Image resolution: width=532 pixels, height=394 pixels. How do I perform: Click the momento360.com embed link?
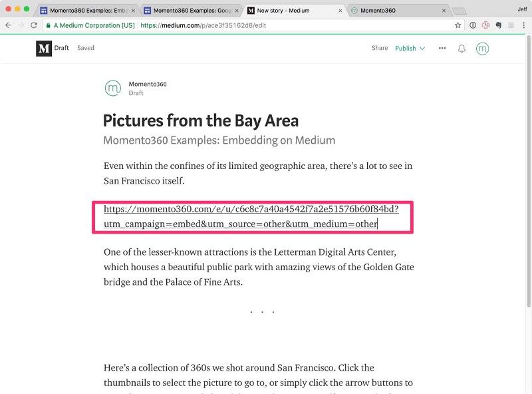click(251, 216)
